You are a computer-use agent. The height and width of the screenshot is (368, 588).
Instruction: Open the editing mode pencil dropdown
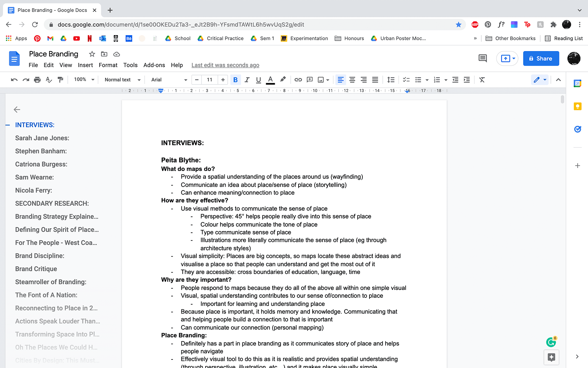pyautogui.click(x=540, y=80)
